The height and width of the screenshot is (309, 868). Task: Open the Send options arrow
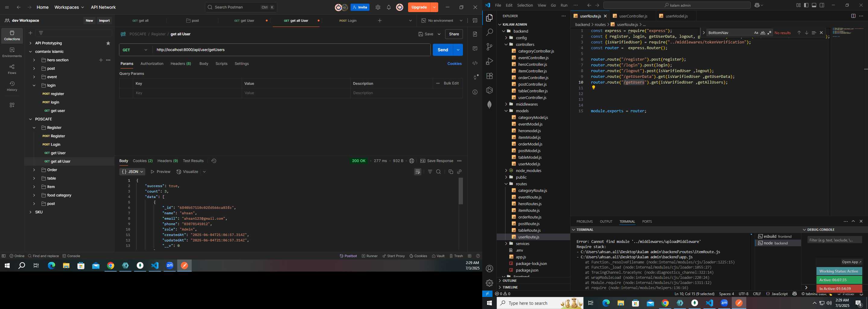tap(458, 50)
